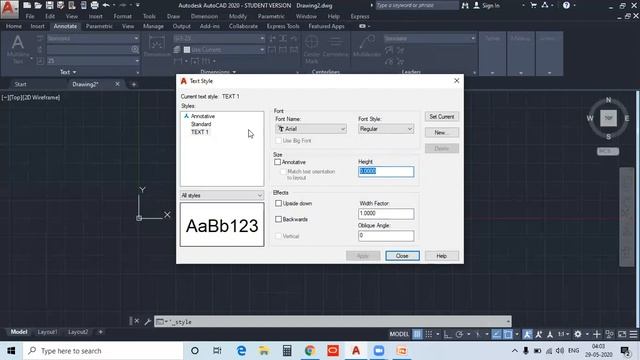
Task: Open the multileader style Standard dropdown
Action: tap(430, 38)
